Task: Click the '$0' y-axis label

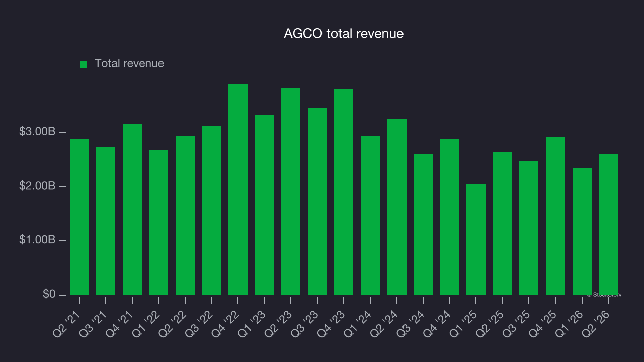Action: click(49, 294)
